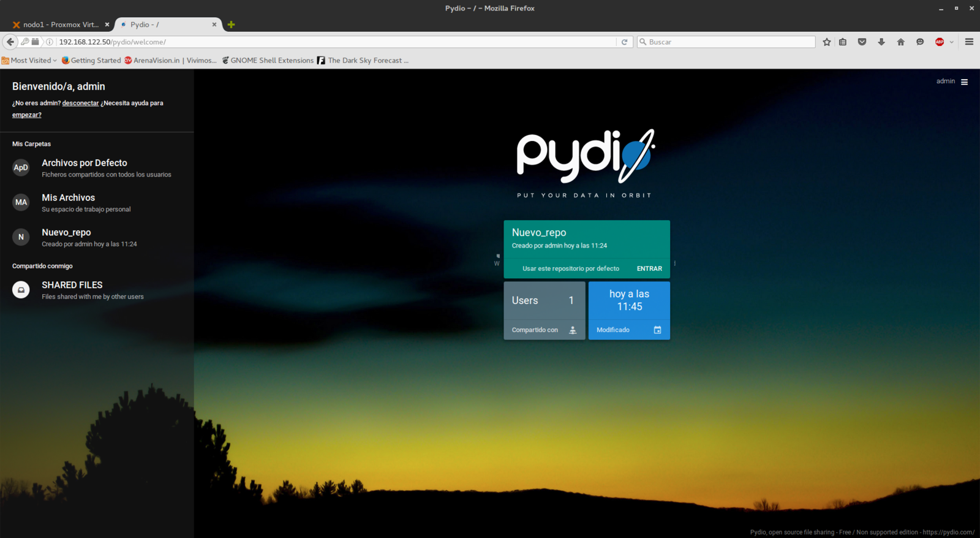Click the key icon in the URL bar
The height and width of the screenshot is (538, 980).
pyautogui.click(x=24, y=42)
